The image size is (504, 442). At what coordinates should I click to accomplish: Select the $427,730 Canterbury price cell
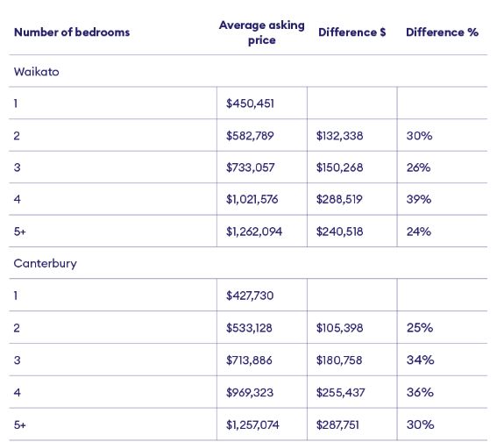[x=250, y=296]
